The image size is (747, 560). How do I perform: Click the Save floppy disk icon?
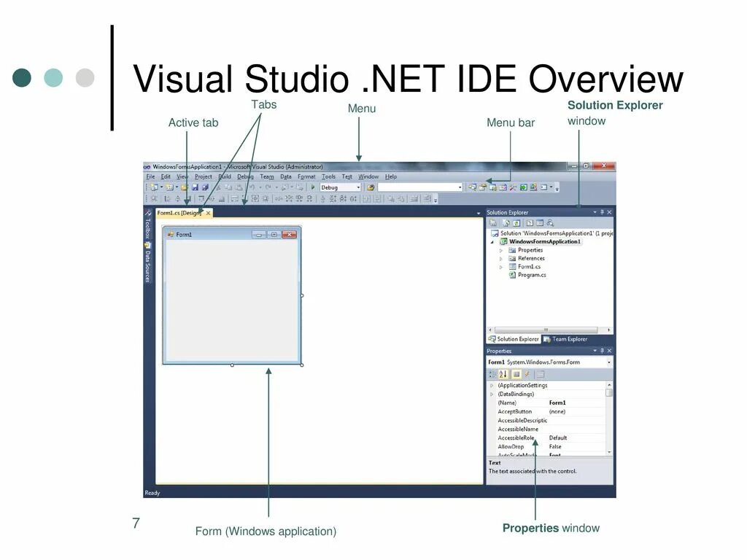click(195, 187)
